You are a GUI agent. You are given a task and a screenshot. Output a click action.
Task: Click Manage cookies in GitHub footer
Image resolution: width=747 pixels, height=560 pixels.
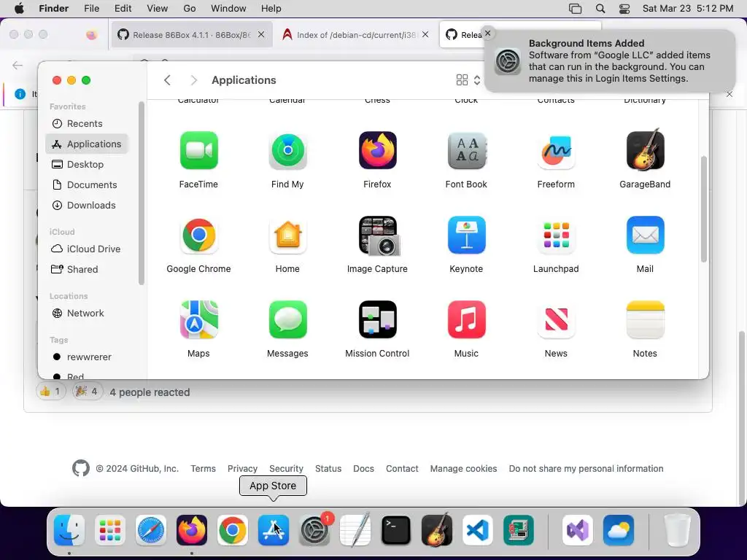pos(463,469)
